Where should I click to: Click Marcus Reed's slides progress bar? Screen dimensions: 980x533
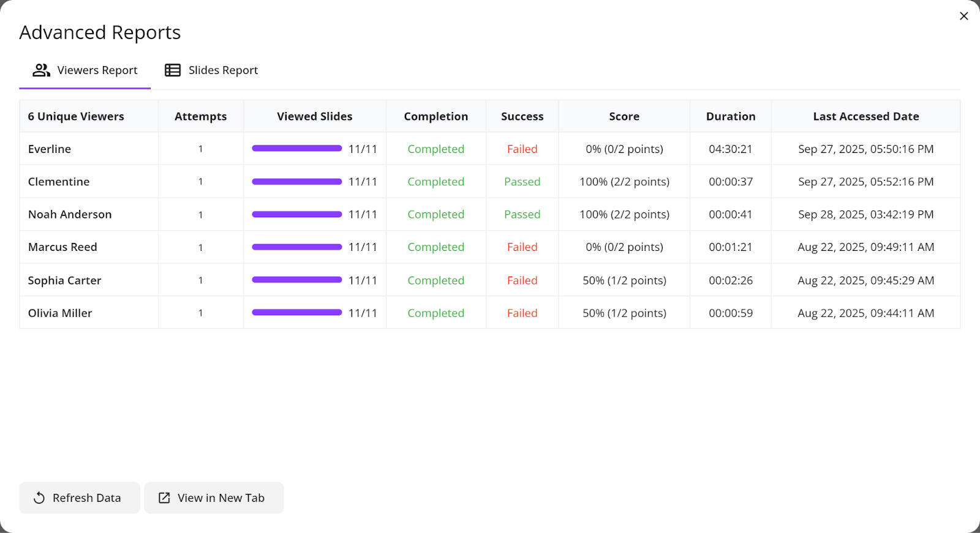[x=296, y=247]
